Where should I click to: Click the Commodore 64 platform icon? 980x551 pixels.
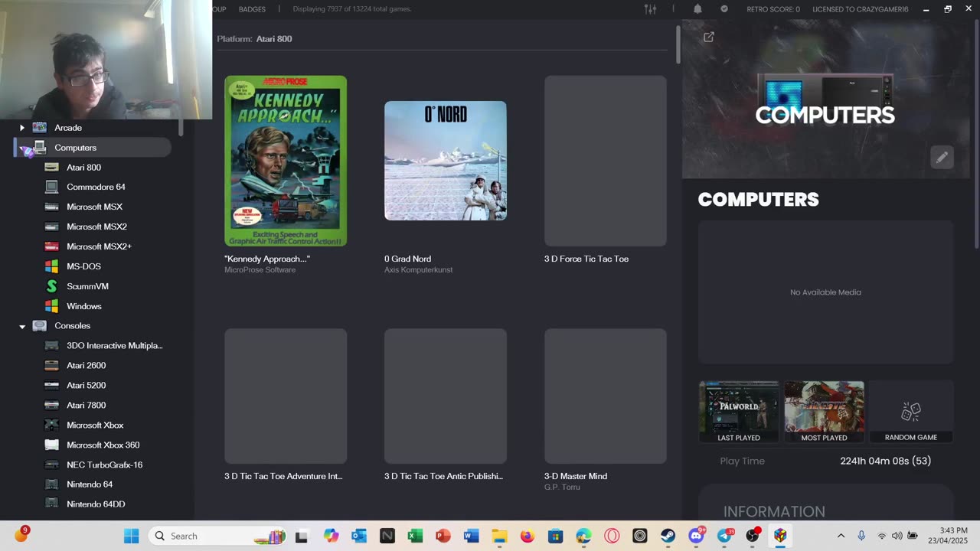[x=51, y=187]
